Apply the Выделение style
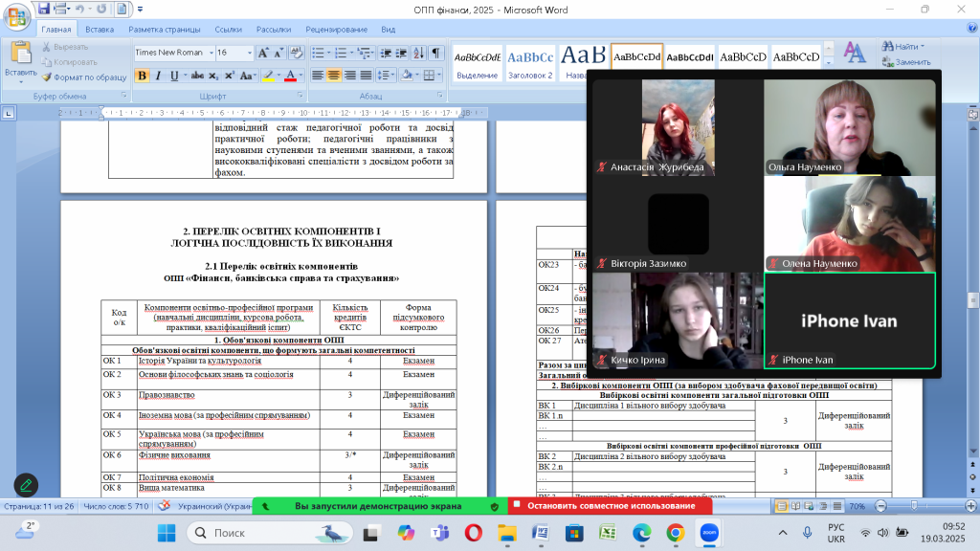 point(477,63)
